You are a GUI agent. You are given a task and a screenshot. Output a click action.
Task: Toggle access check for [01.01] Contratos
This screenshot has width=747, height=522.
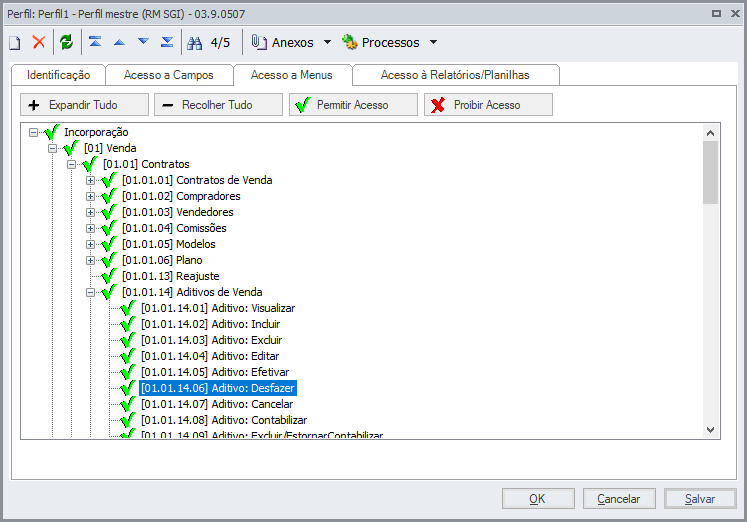coord(90,164)
